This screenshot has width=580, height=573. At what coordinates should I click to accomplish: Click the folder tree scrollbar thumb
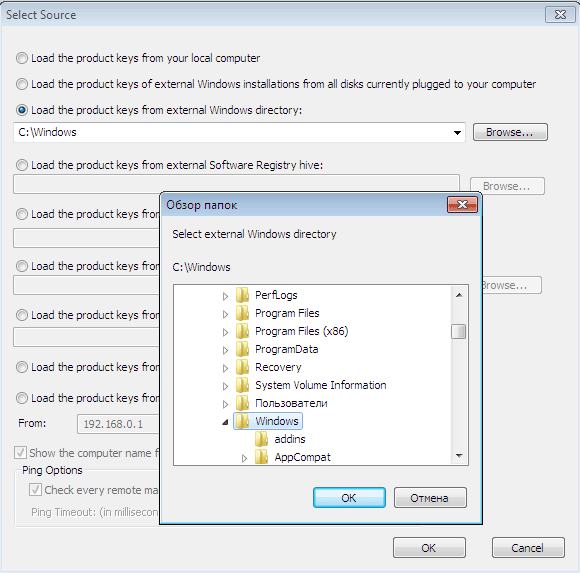(x=459, y=331)
